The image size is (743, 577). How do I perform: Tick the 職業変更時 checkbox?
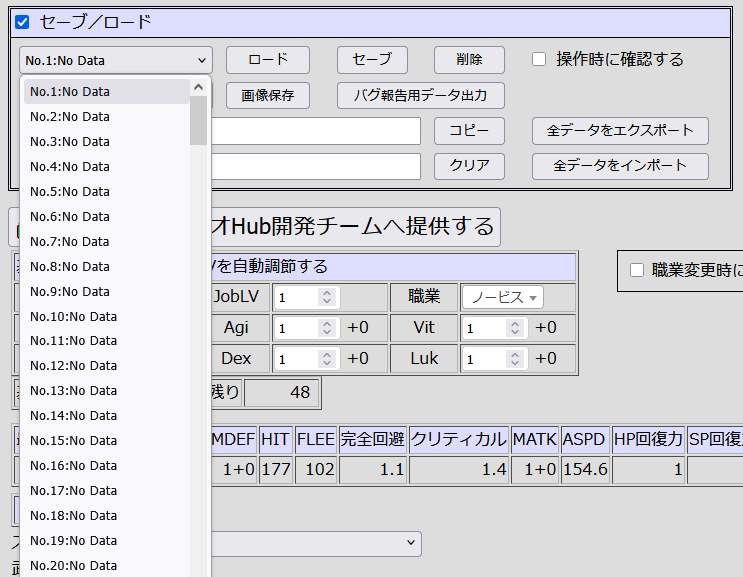click(x=636, y=269)
